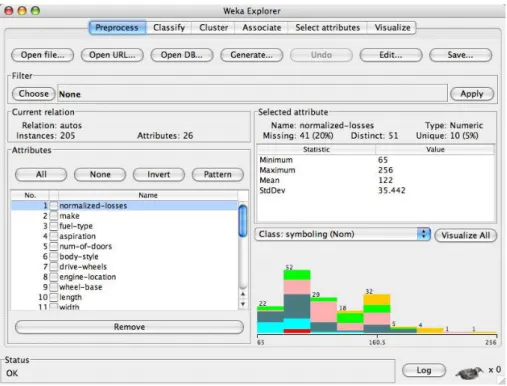507x386 pixels.
Task: Click the histogram bar labeled 29
Action: click(x=323, y=315)
